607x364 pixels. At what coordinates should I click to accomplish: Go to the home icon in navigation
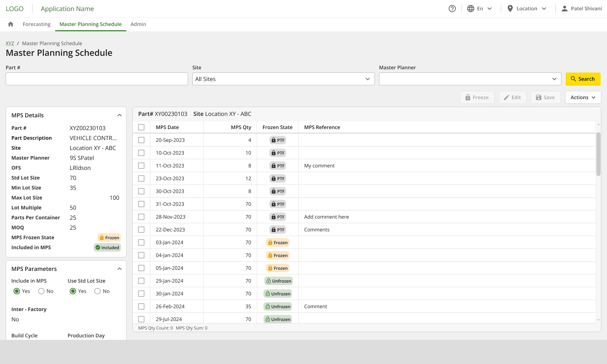[11, 24]
